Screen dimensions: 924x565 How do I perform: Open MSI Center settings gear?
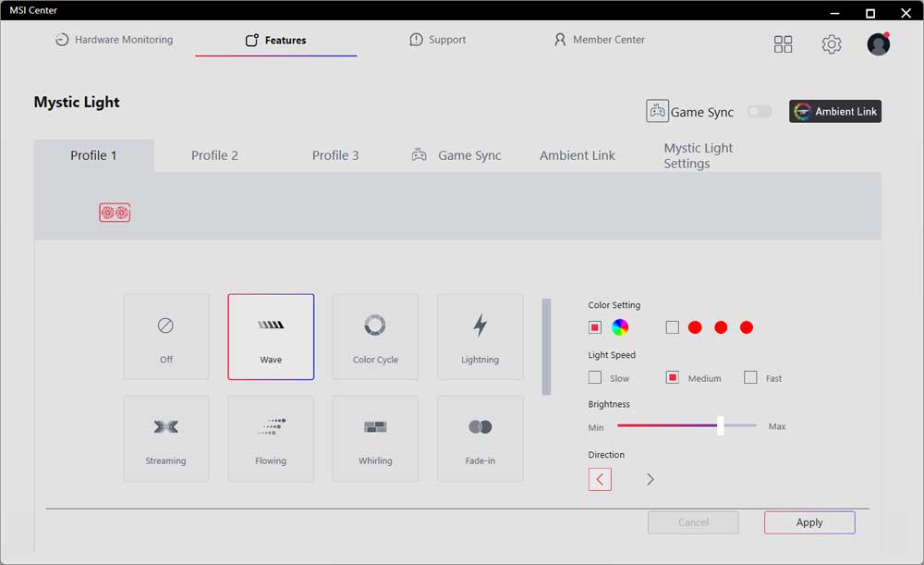click(831, 44)
